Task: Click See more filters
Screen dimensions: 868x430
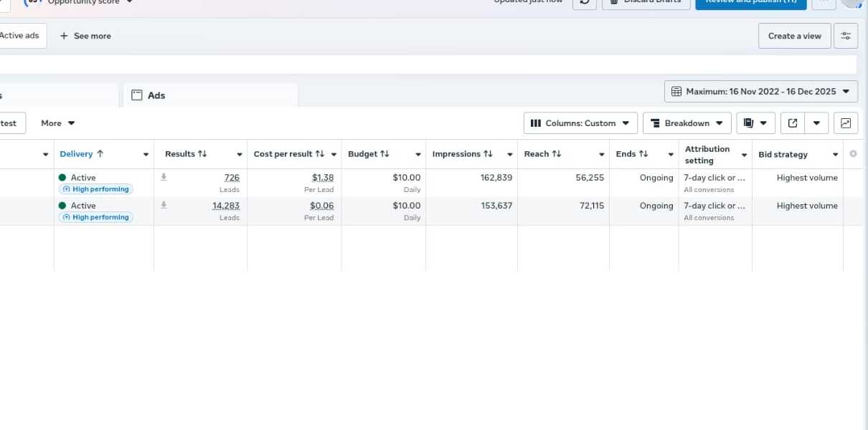Action: click(85, 35)
